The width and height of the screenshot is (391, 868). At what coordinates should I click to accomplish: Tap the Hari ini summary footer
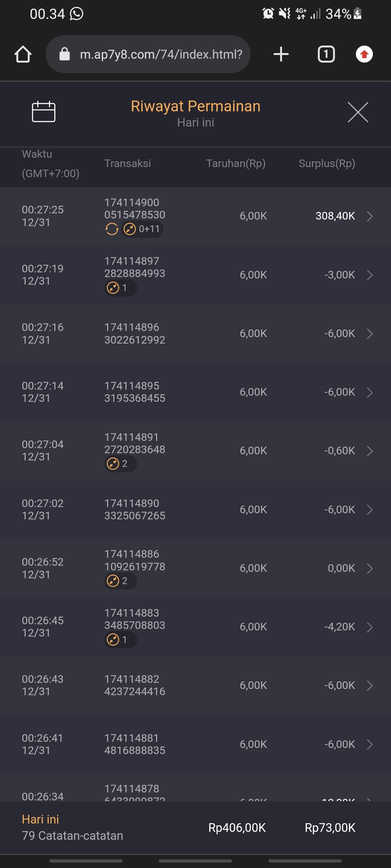coord(72,827)
